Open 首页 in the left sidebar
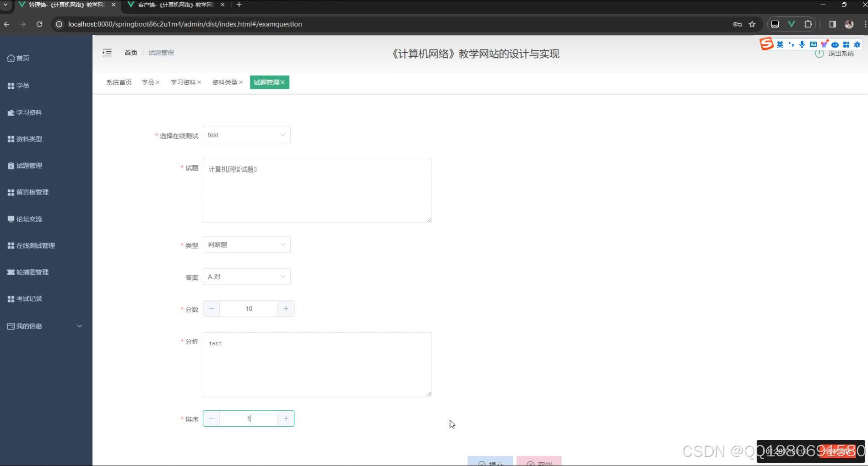This screenshot has width=868, height=466. (x=46, y=58)
